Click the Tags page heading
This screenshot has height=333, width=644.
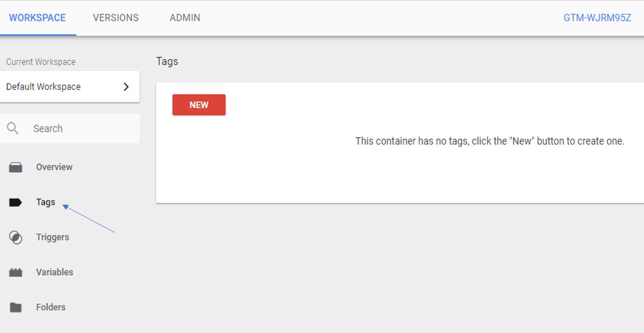167,61
